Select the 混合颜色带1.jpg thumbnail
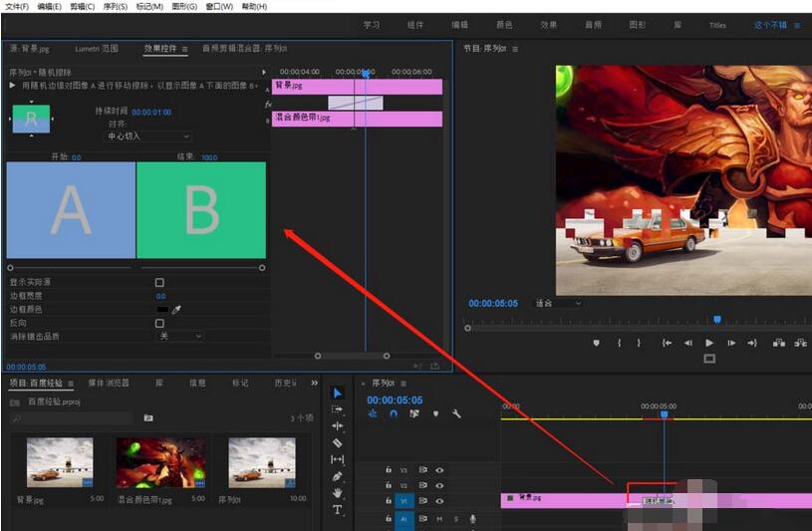812x531 pixels. (161, 462)
